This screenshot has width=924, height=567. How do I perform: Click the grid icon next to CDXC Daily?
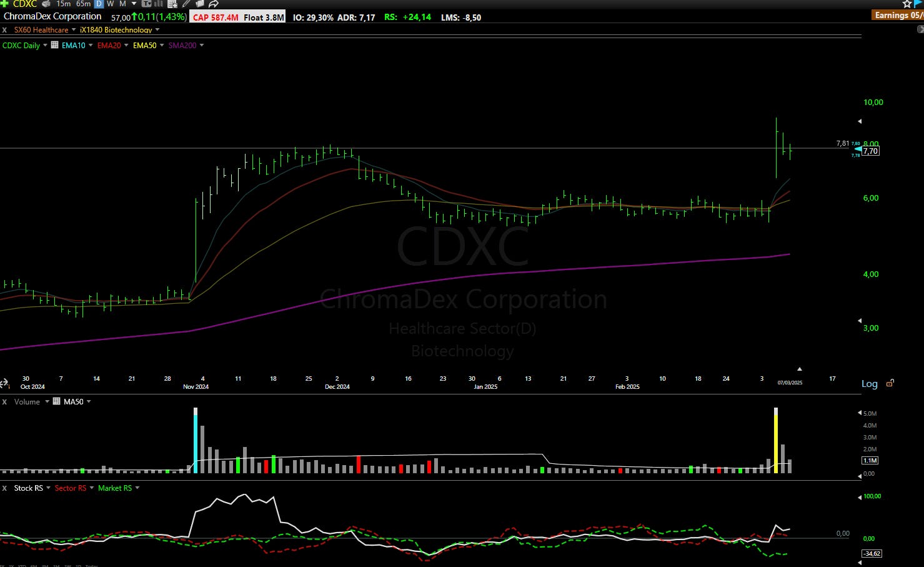coord(55,45)
